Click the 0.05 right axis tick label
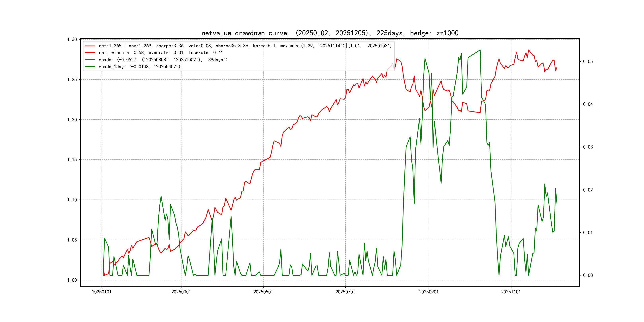Image resolution: width=644 pixels, height=322 pixels. tap(588, 62)
